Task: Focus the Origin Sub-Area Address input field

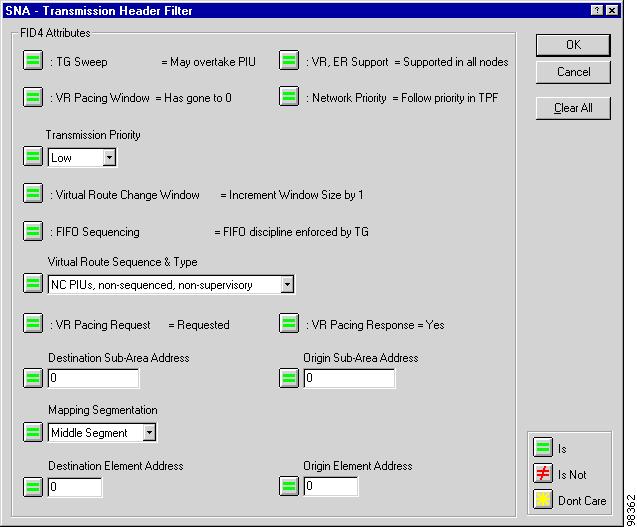Action: (x=349, y=378)
